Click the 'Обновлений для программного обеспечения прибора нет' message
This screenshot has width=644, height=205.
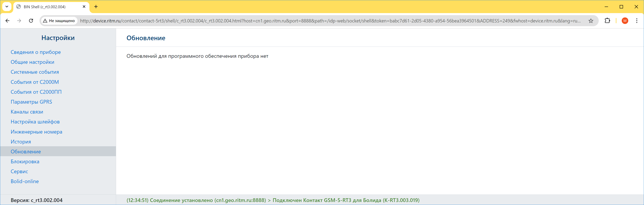[x=197, y=56]
